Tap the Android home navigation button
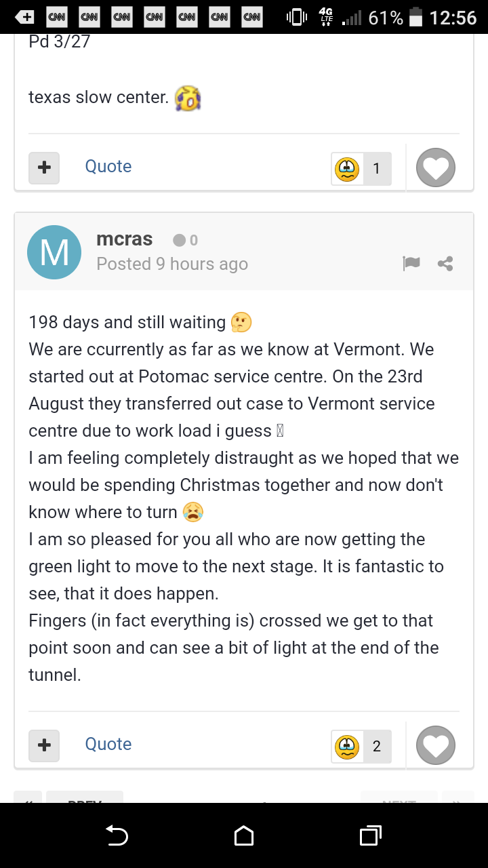 pos(244,835)
